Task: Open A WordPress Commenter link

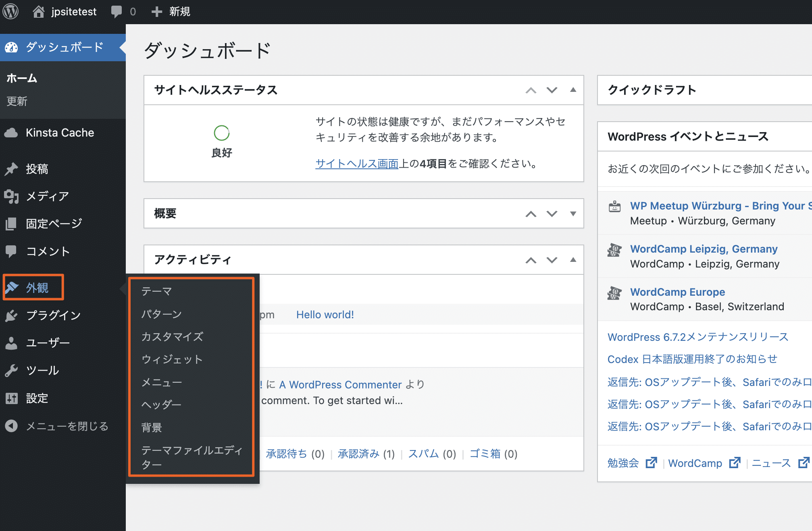Action: click(x=340, y=385)
